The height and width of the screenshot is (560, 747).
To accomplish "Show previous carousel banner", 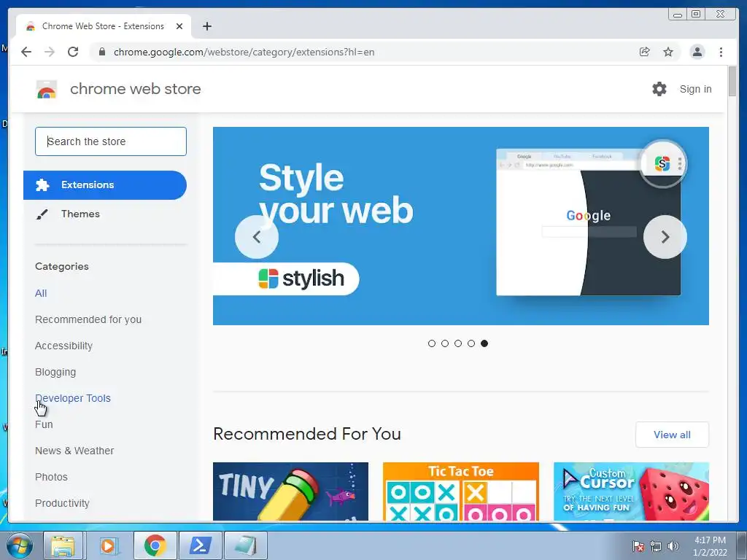I will [x=256, y=237].
